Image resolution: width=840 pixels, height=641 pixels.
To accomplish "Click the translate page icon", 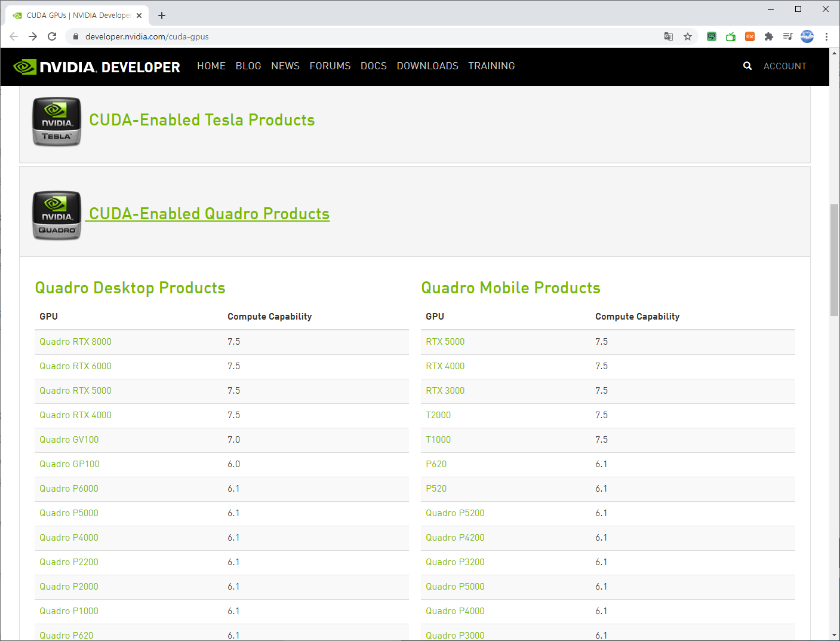I will point(669,36).
